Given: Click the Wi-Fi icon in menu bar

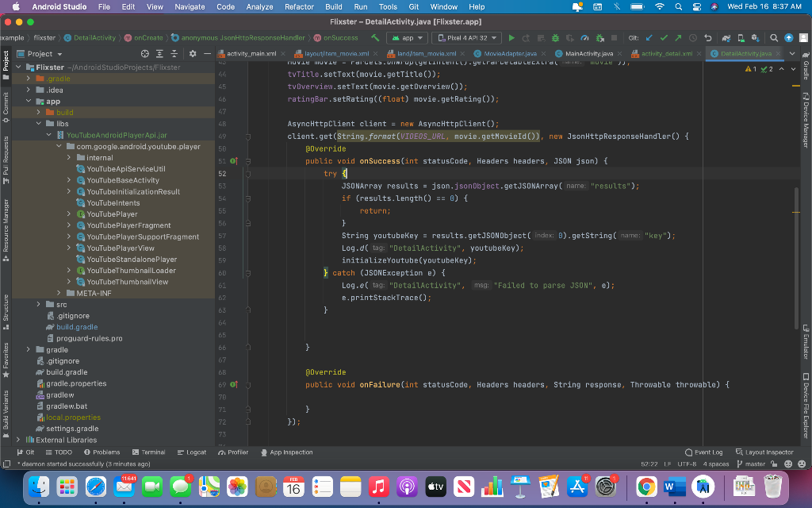Looking at the screenshot, I should (659, 6).
